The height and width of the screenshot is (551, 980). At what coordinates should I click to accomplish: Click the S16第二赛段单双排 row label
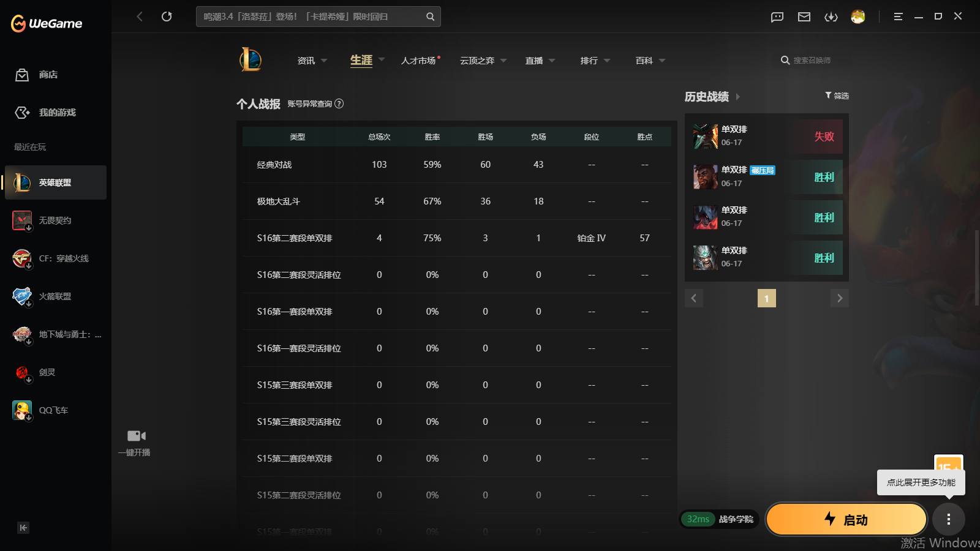click(x=295, y=238)
